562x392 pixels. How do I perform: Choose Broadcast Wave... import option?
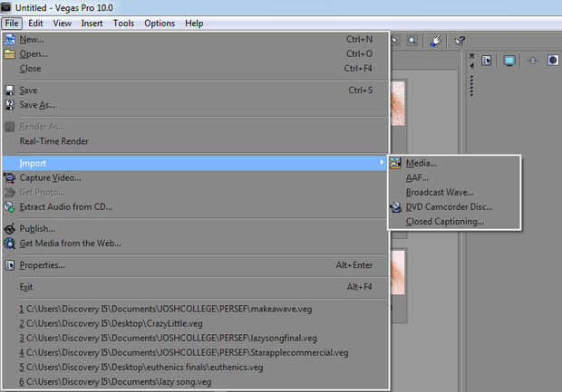pos(454,192)
